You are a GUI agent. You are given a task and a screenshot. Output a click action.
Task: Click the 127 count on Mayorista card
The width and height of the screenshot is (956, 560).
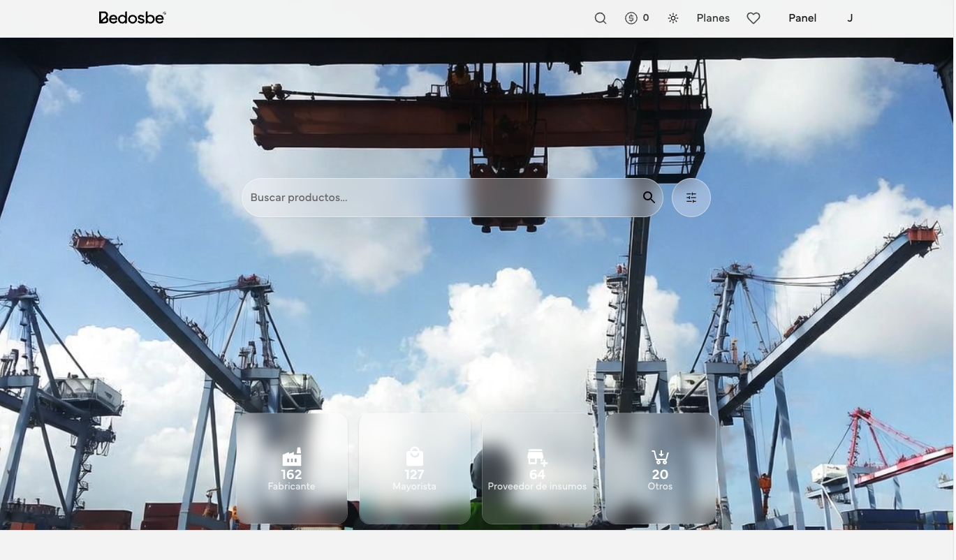point(414,475)
